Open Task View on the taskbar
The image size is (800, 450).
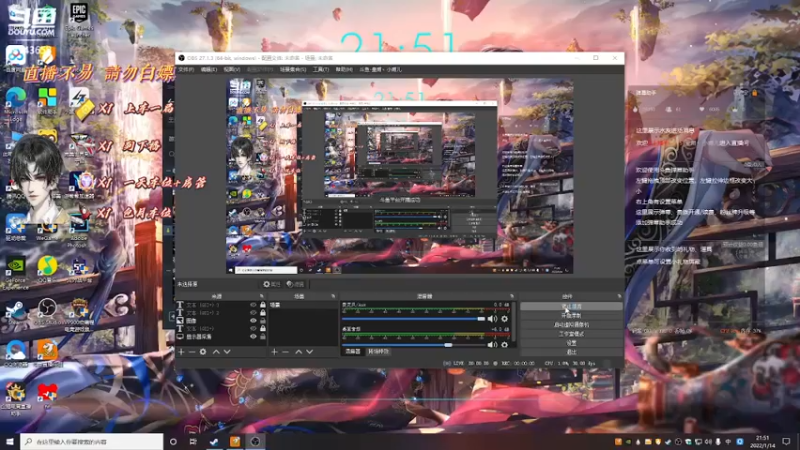click(x=193, y=441)
